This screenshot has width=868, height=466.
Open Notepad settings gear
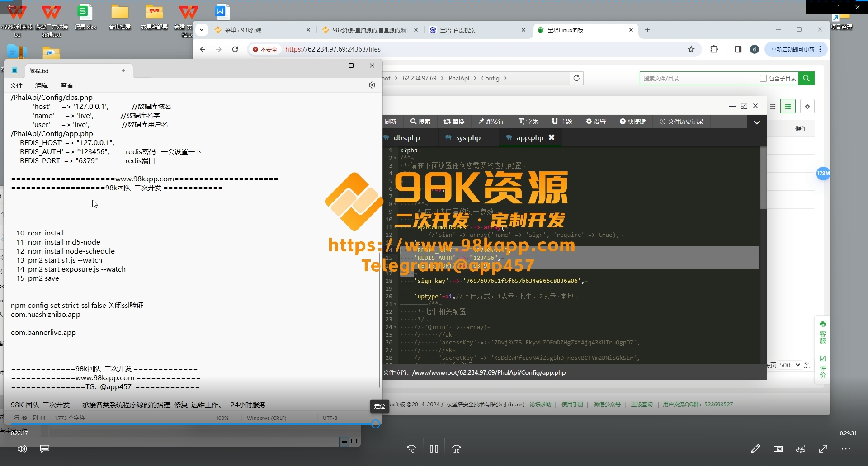[372, 85]
